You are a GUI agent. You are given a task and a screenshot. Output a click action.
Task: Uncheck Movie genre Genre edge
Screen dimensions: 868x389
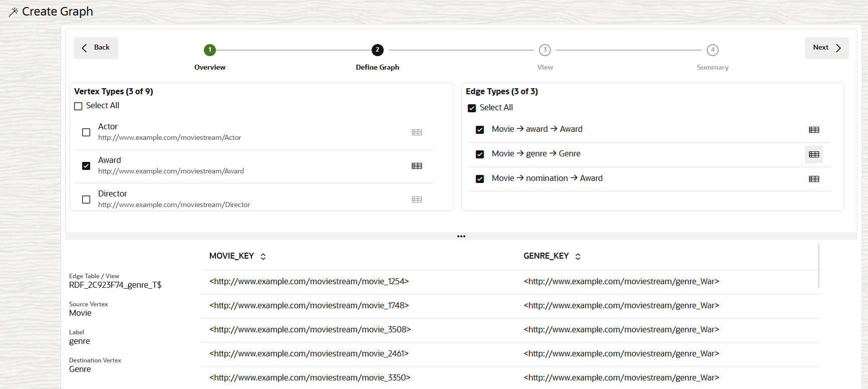click(x=480, y=154)
